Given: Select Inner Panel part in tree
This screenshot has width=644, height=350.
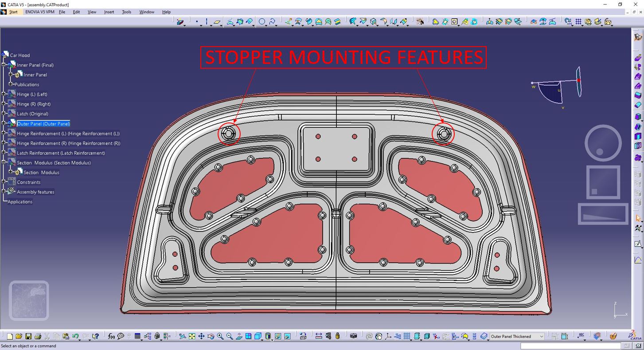Looking at the screenshot, I should tap(35, 75).
